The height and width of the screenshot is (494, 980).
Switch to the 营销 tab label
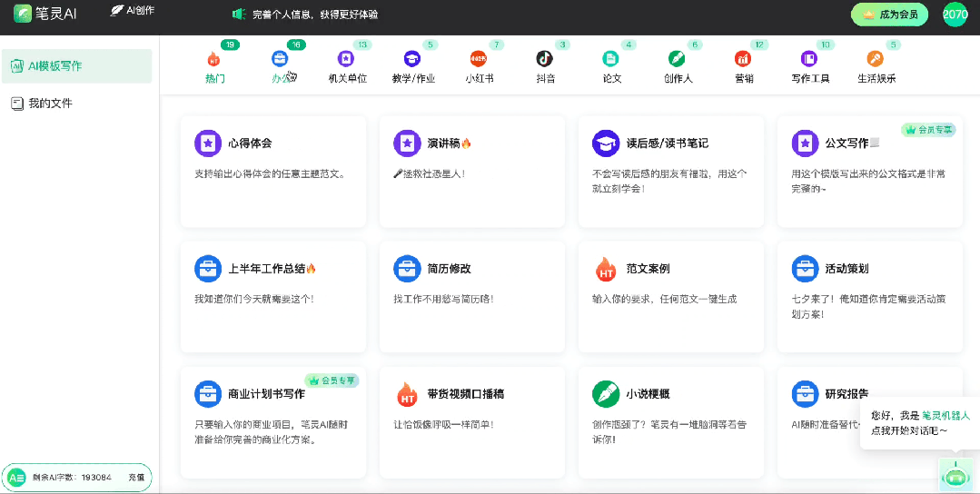tap(744, 79)
